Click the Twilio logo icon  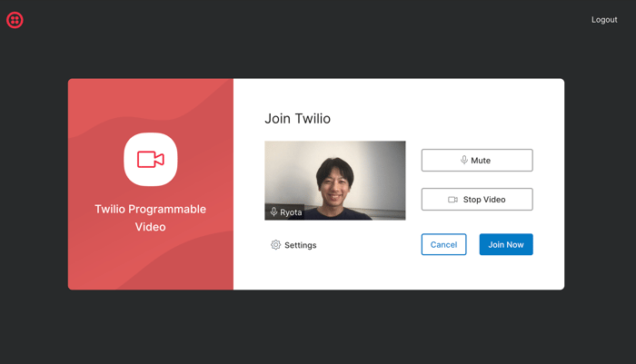(x=15, y=20)
